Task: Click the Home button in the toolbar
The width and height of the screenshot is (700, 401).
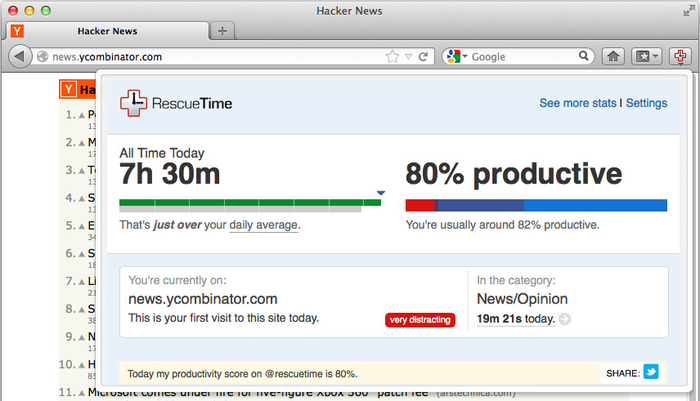Action: click(615, 57)
